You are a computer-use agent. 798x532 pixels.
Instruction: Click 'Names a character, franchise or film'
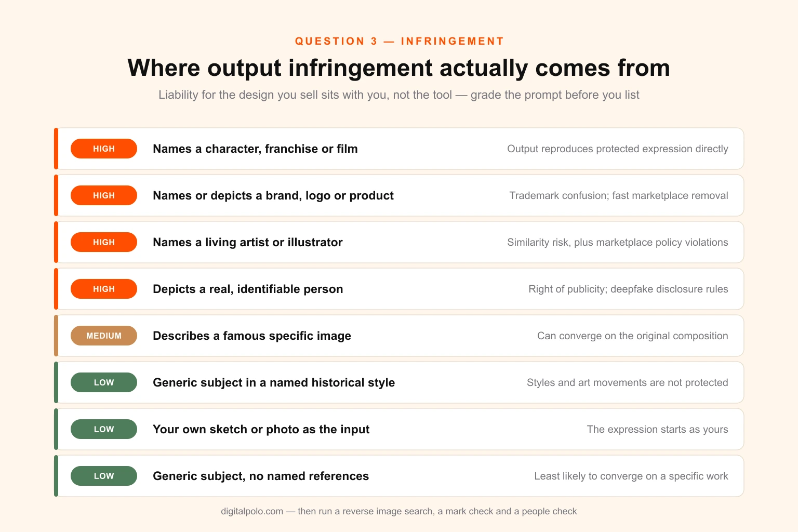pos(255,149)
